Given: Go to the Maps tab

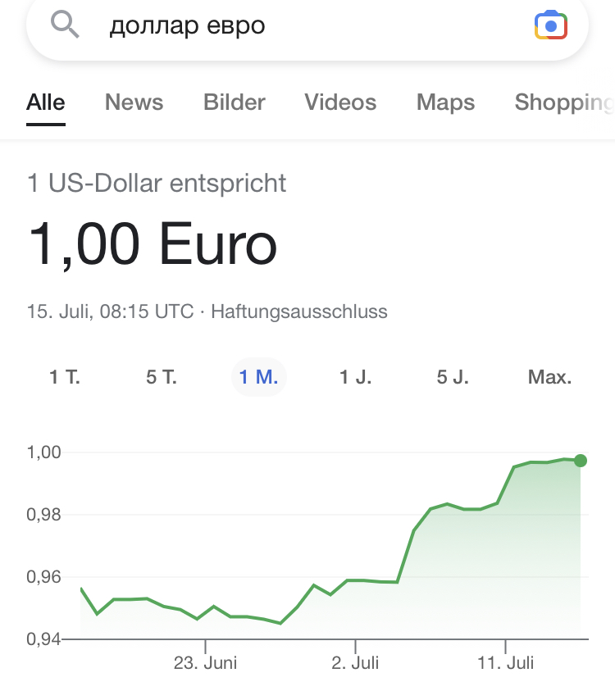Looking at the screenshot, I should [445, 102].
